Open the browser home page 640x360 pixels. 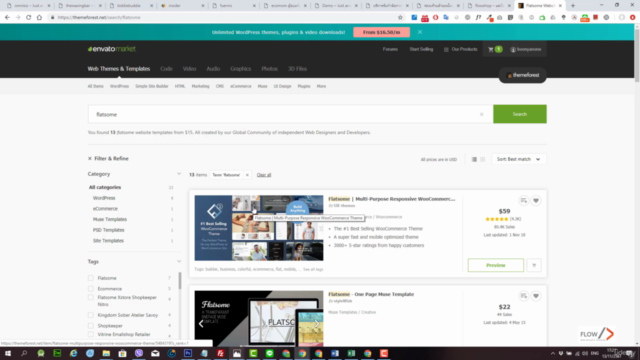(x=39, y=18)
